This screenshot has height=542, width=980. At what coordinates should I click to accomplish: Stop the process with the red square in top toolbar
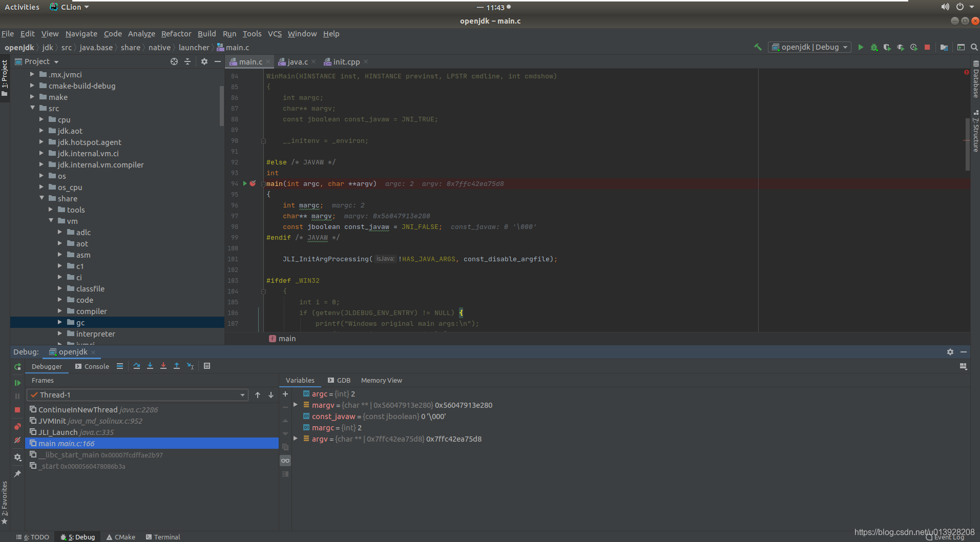coord(927,47)
